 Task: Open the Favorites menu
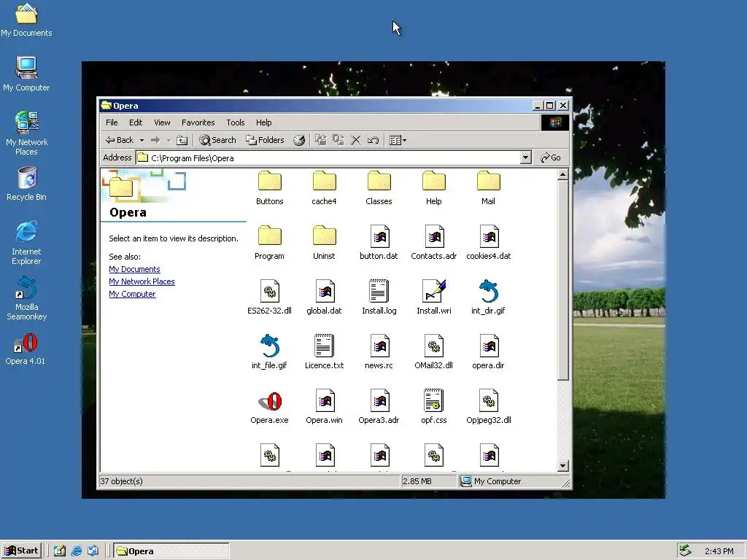[x=198, y=122]
